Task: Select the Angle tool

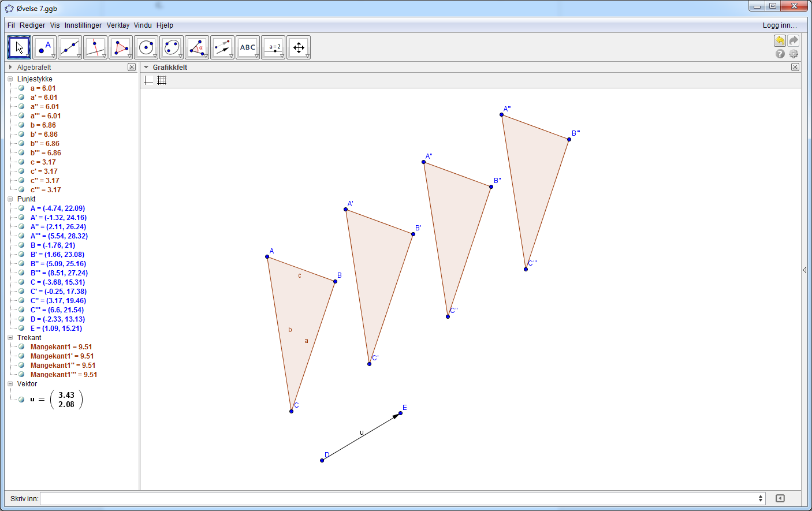Action: 197,47
